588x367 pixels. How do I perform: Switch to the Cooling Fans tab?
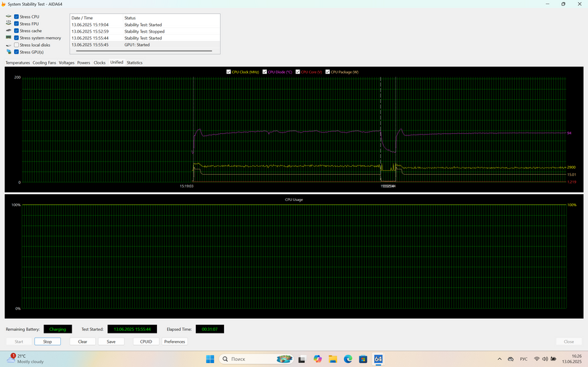coord(44,62)
